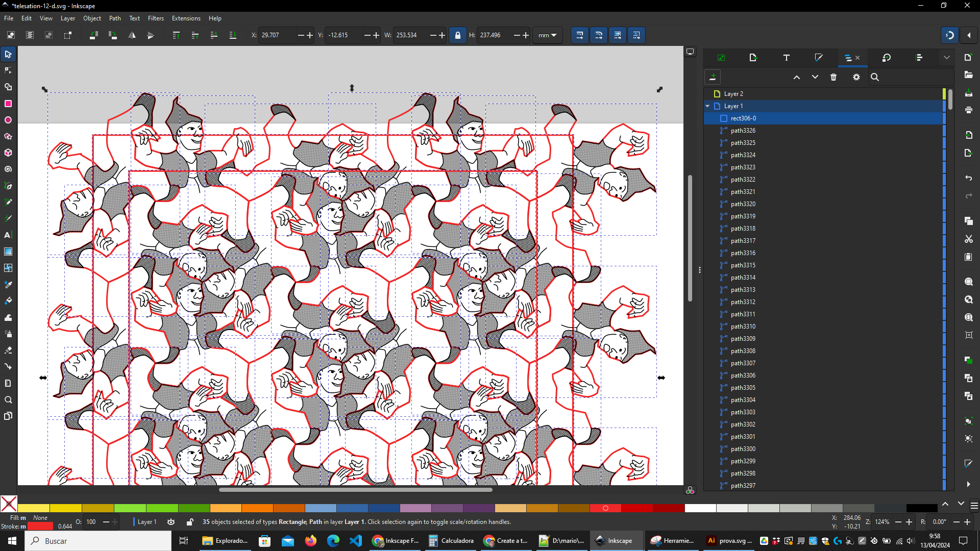
Task: Raise selection to top
Action: click(x=176, y=35)
